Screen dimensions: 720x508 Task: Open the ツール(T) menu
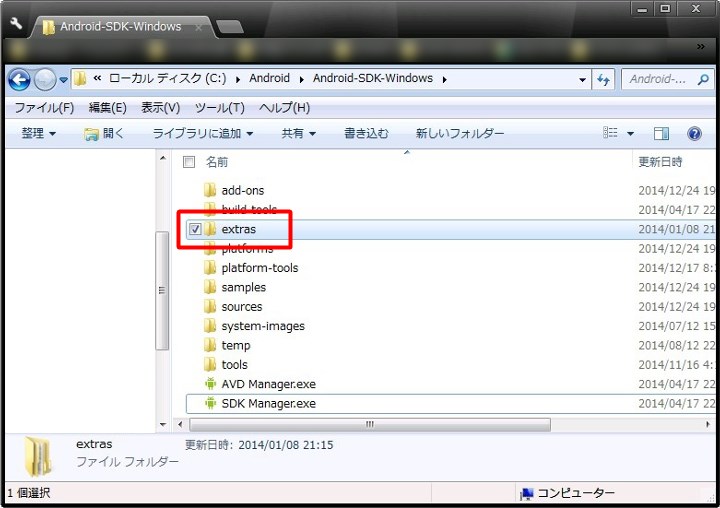point(219,107)
